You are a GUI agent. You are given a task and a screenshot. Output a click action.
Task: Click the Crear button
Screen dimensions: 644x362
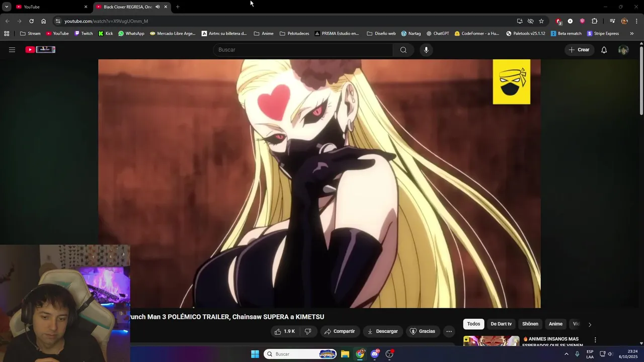click(x=579, y=50)
